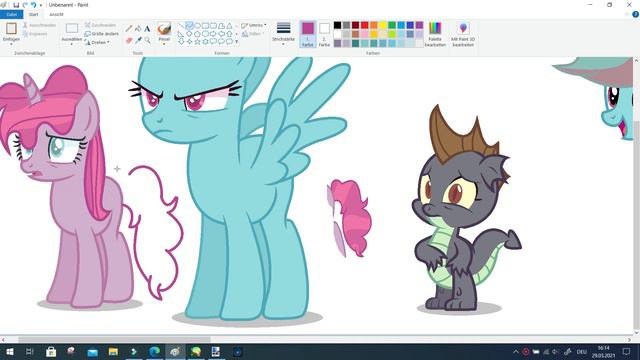Expand the shapes gallery more arrow
Screen dimensions: 640x360
click(237, 42)
